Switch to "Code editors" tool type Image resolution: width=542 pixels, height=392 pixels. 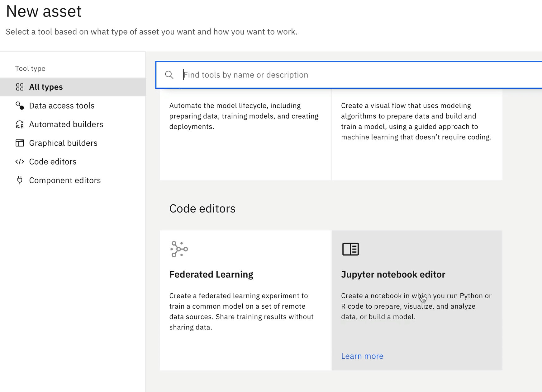53,162
